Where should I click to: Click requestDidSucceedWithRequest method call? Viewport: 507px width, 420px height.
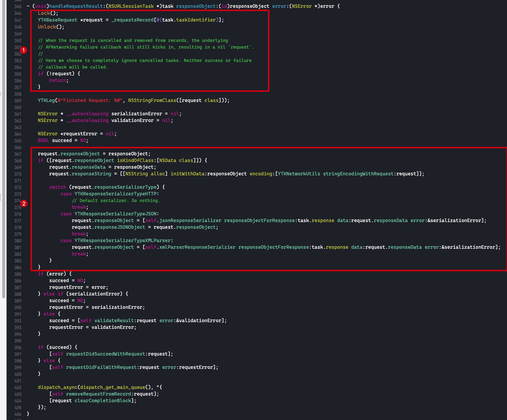105,354
